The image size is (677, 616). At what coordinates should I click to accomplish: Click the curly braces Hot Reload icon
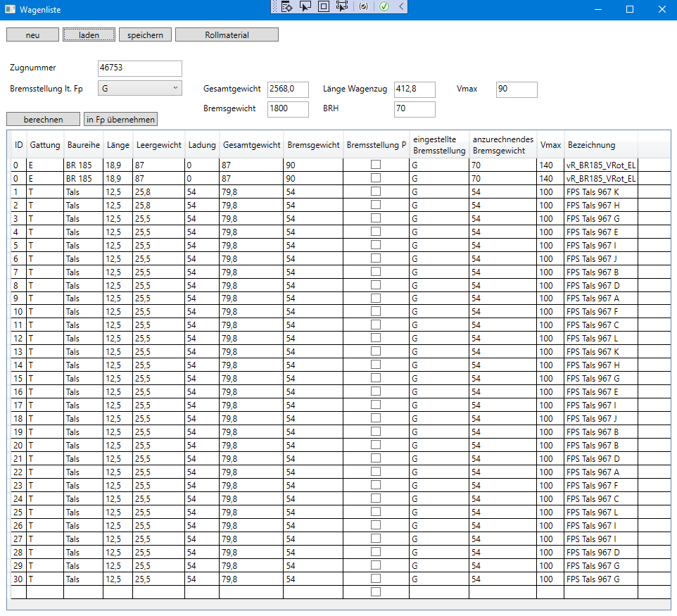click(363, 6)
